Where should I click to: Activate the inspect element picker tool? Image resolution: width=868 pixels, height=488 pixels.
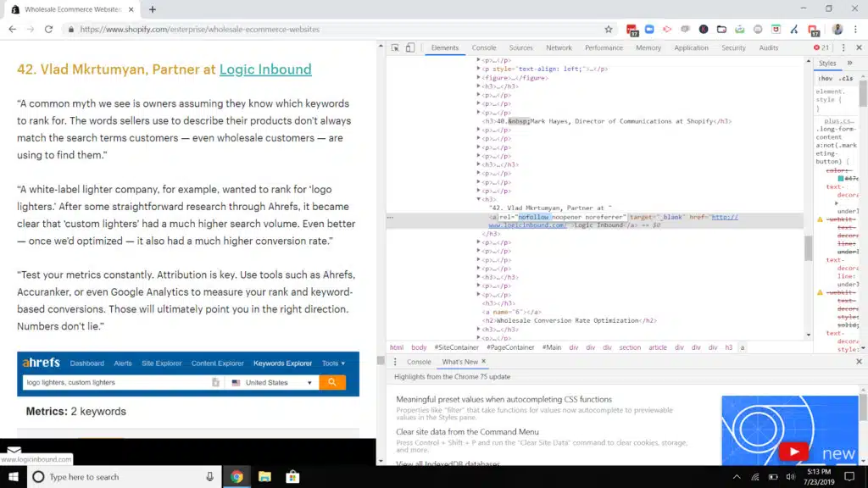click(395, 48)
